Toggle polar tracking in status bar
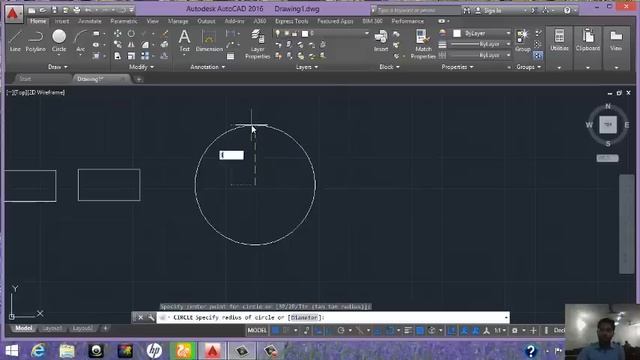The height and width of the screenshot is (360, 640). 341,331
